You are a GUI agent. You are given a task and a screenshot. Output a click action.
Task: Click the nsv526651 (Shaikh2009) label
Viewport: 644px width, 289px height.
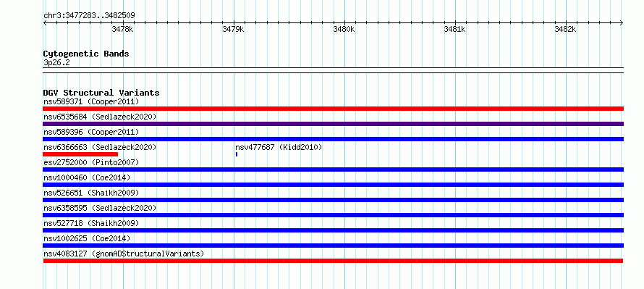(x=91, y=193)
